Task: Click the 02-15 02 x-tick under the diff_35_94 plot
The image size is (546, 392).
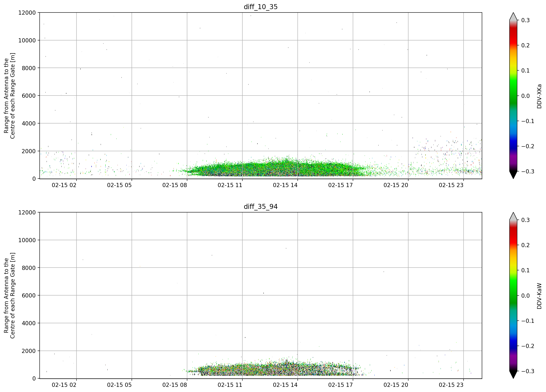Action: (x=64, y=385)
